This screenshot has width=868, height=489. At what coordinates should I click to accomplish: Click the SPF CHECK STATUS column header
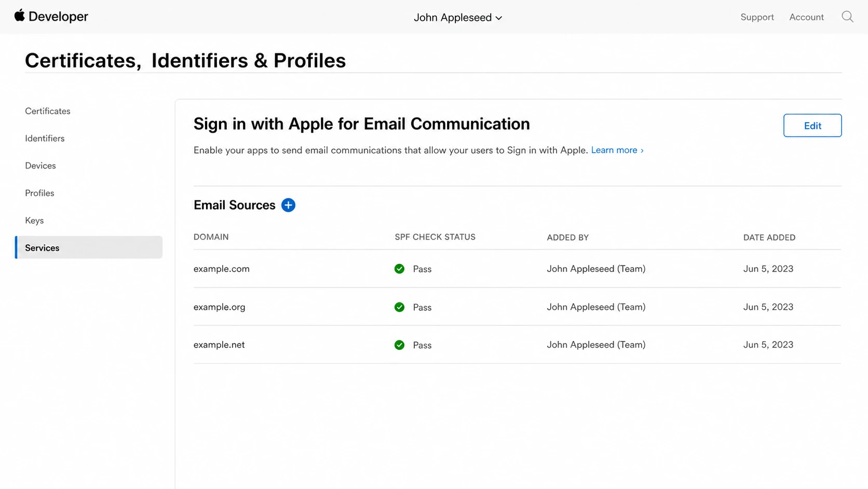pyautogui.click(x=435, y=237)
